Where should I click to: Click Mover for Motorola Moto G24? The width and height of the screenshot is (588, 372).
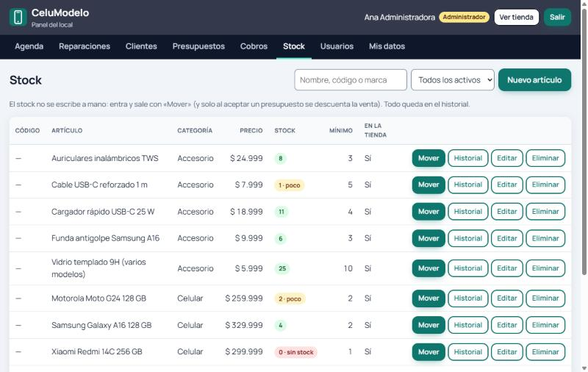pos(429,298)
